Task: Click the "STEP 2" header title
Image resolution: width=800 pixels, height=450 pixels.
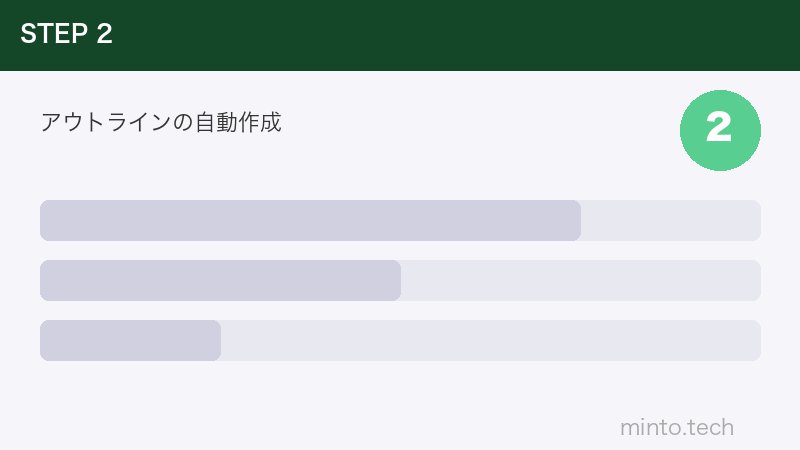Action: 66,34
